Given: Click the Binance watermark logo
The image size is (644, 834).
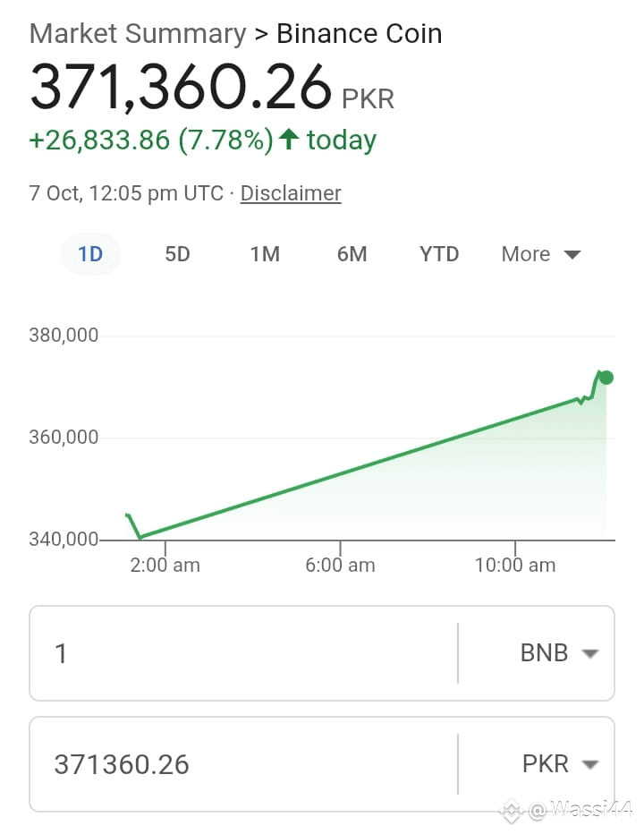Looking at the screenshot, I should pyautogui.click(x=511, y=811).
